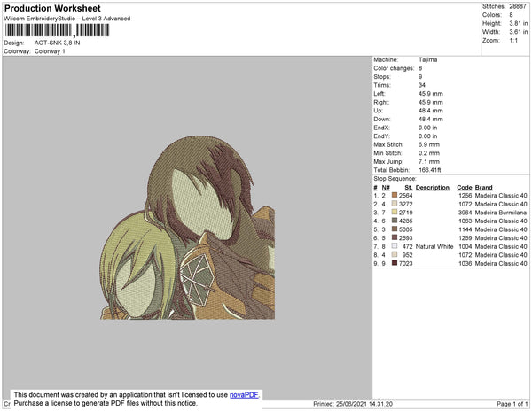Select the Zoom value 1:1

(513, 41)
